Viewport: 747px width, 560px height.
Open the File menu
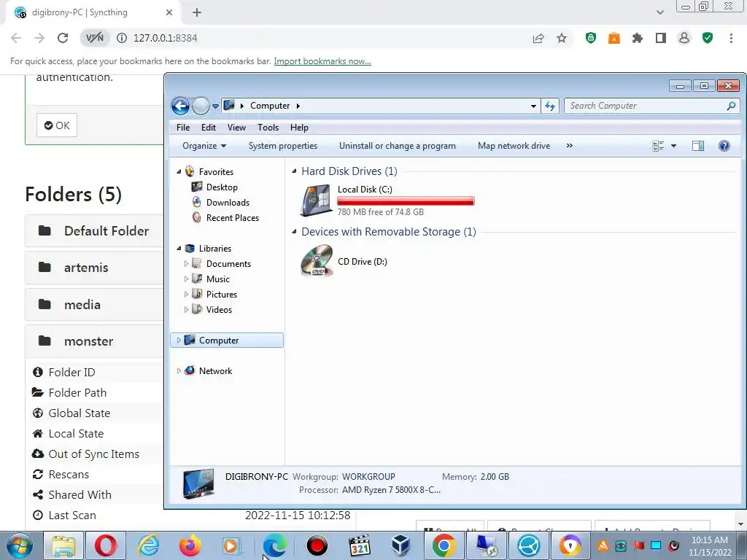[x=183, y=128]
